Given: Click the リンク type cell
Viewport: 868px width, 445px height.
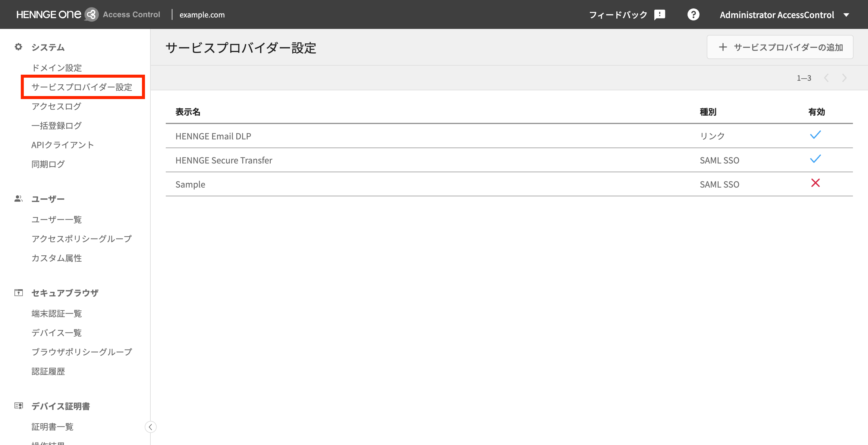Looking at the screenshot, I should (712, 136).
